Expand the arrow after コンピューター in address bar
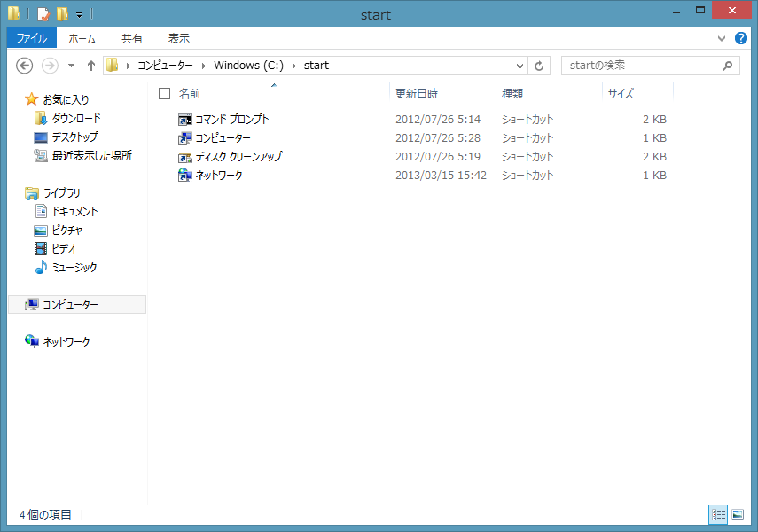758x532 pixels. coord(204,66)
